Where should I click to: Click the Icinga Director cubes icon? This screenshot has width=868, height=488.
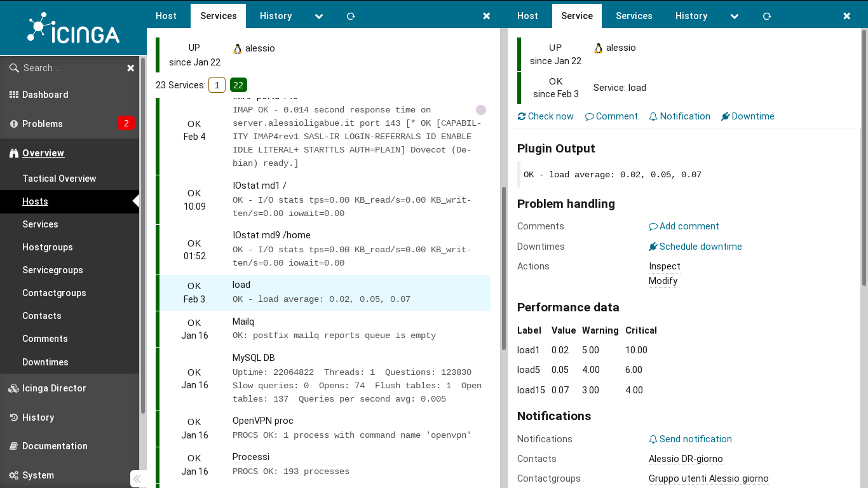coord(14,388)
